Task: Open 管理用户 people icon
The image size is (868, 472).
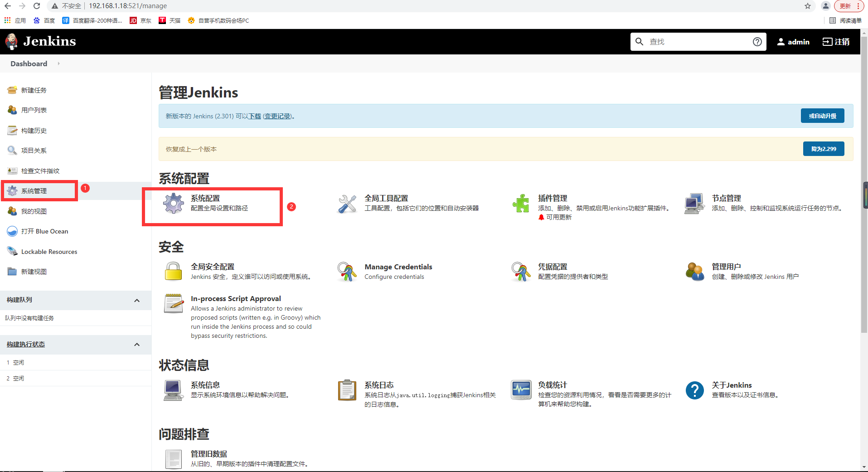Action: (x=694, y=271)
